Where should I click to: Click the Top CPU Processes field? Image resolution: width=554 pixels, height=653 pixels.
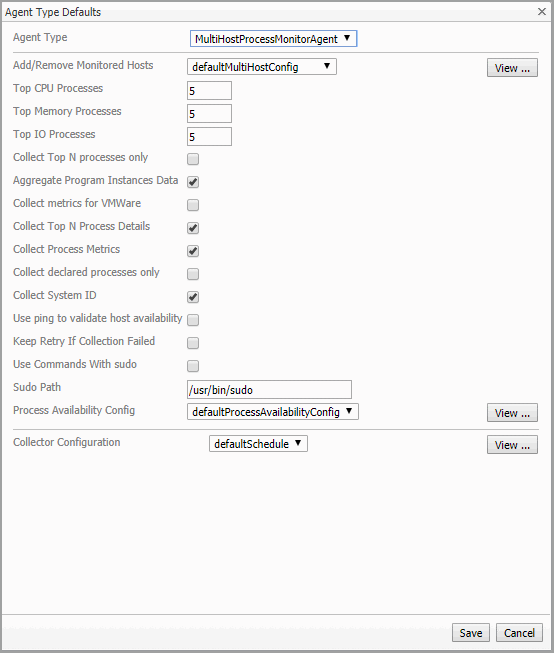(209, 90)
